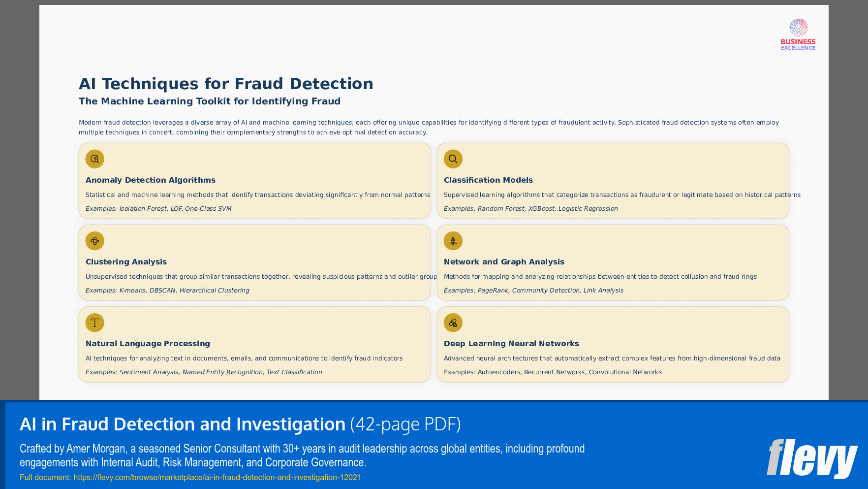Click the examples line Random Forest, XGBoost, Logistic Regression
The width and height of the screenshot is (868, 489).
pos(531,209)
